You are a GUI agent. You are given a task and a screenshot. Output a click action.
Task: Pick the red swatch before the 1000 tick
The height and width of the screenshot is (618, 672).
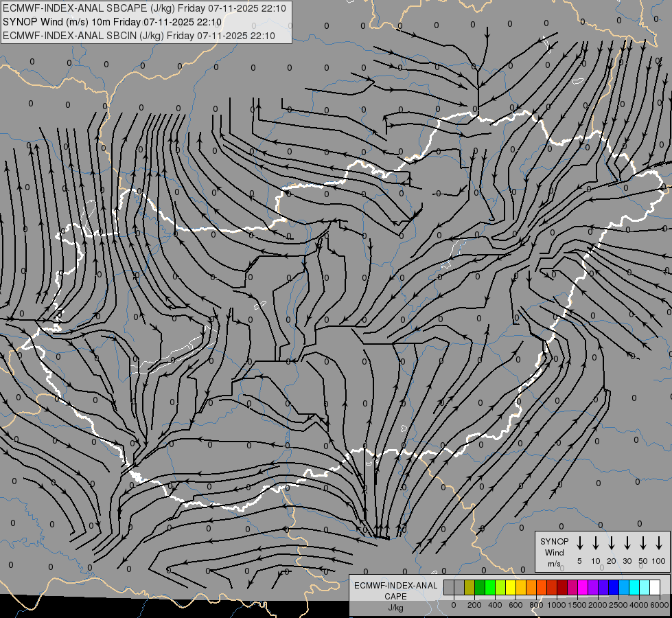point(553,587)
